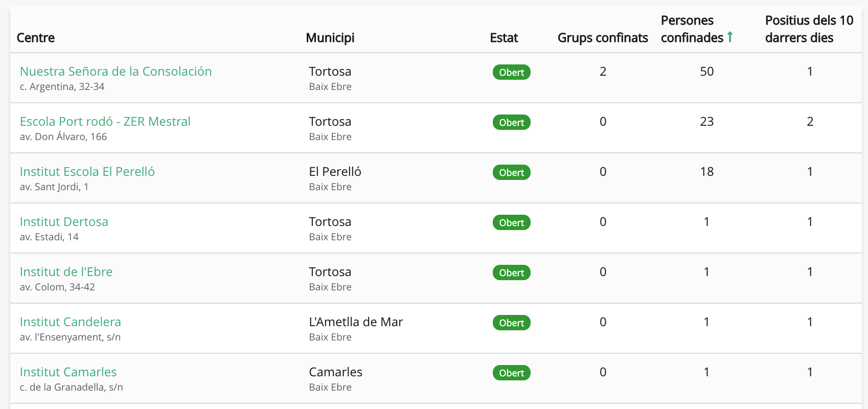Sort table by Centre column header
The image size is (868, 409).
36,38
